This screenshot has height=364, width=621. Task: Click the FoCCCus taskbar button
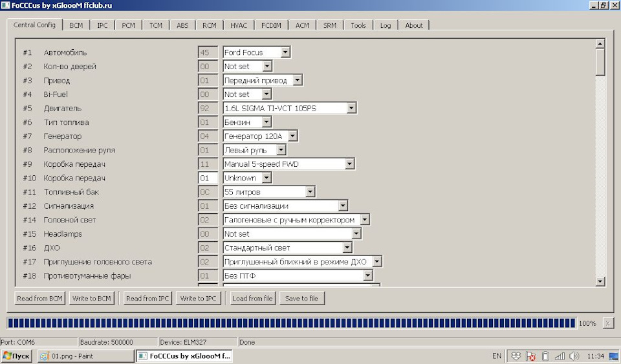point(184,356)
